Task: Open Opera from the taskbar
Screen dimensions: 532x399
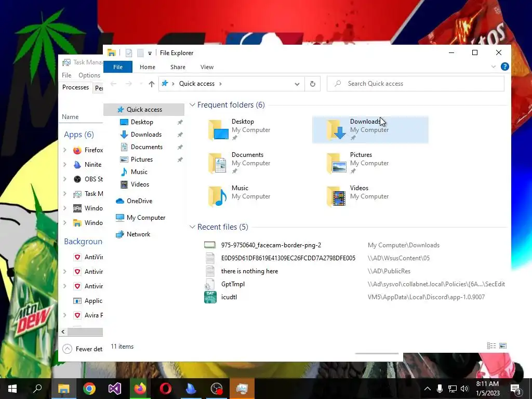Action: 166,389
